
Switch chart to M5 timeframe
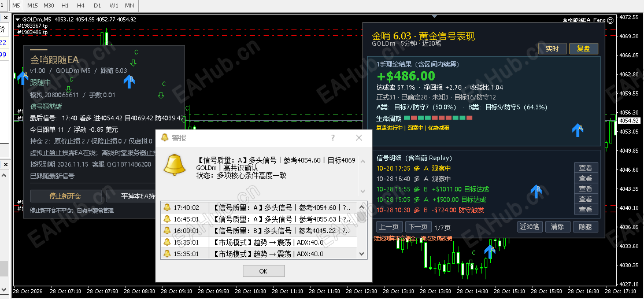[16, 5]
